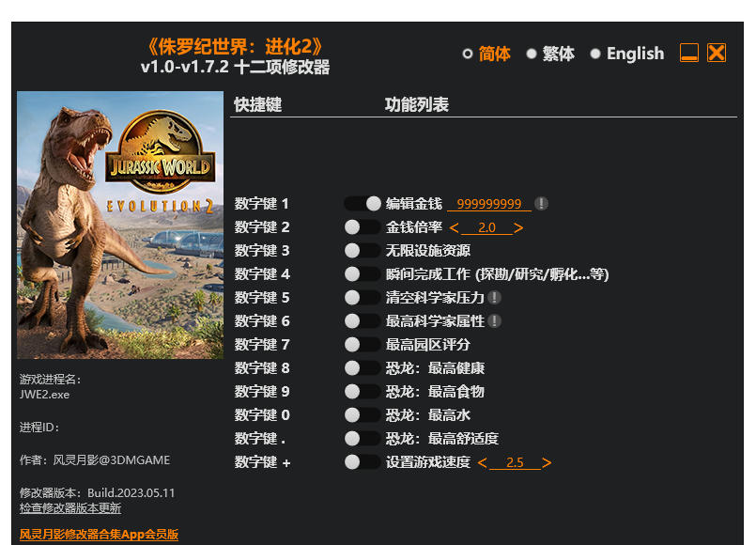Click the 数字键 4 hotkey label
The width and height of the screenshot is (756, 545).
pyautogui.click(x=262, y=274)
